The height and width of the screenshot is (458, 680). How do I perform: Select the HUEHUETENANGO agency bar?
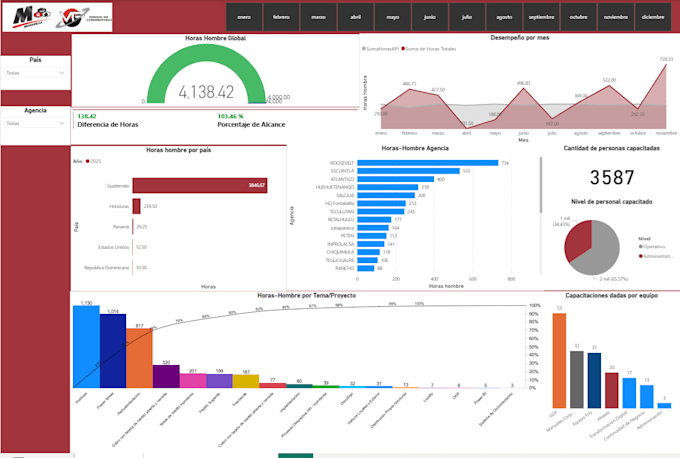(x=388, y=187)
